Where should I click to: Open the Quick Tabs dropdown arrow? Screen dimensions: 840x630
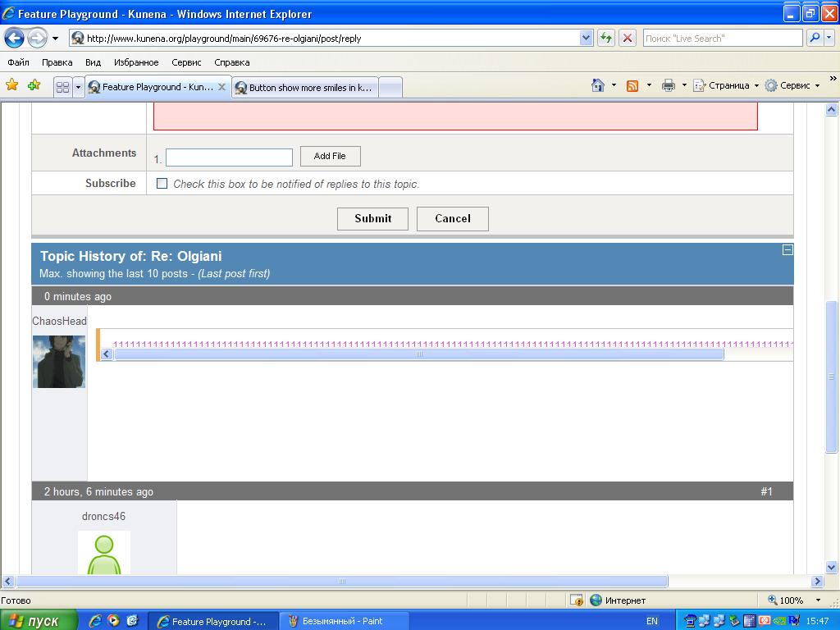click(x=79, y=87)
